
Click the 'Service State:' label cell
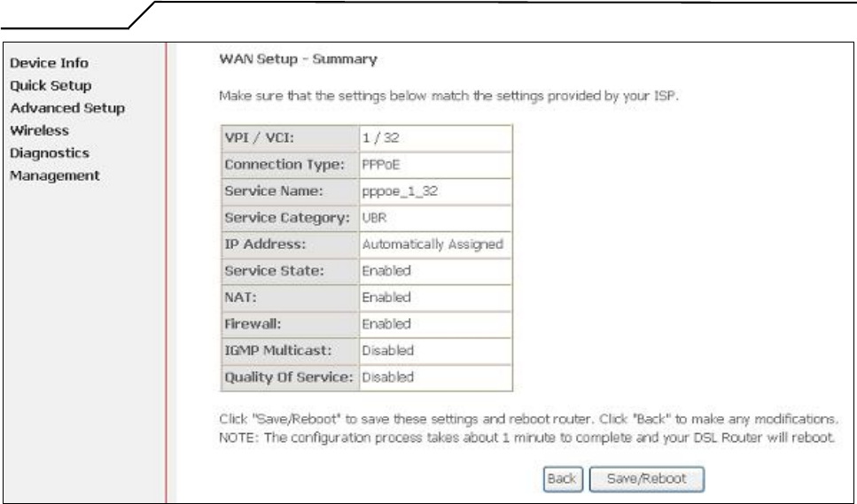pos(290,271)
